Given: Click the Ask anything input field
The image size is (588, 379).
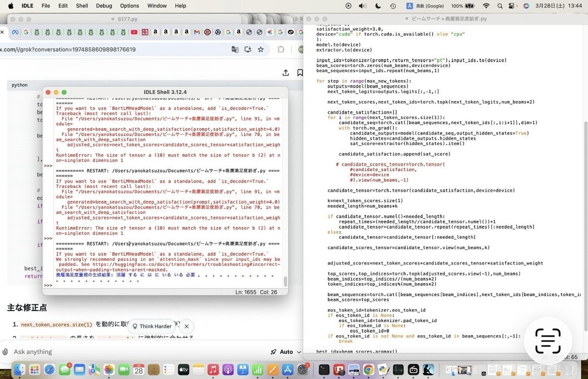Looking at the screenshot, I should (x=135, y=352).
